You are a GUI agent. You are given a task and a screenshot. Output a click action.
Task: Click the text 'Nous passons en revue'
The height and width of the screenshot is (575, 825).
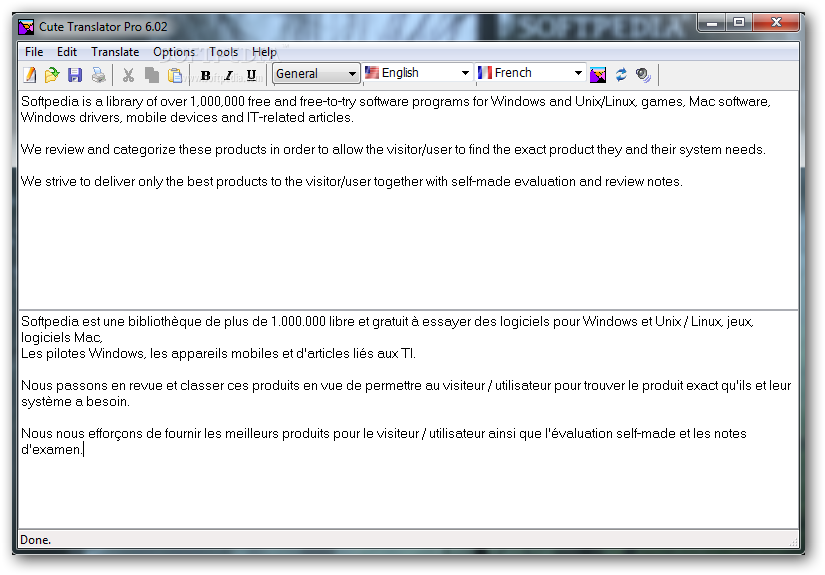click(92, 385)
